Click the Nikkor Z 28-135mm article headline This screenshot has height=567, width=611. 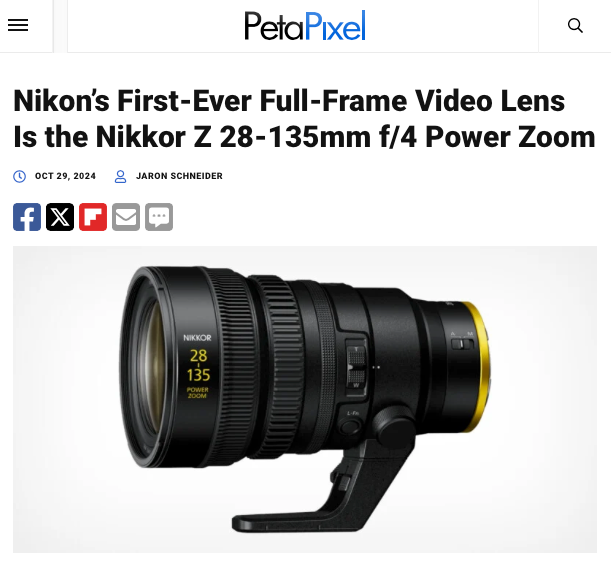click(x=305, y=119)
